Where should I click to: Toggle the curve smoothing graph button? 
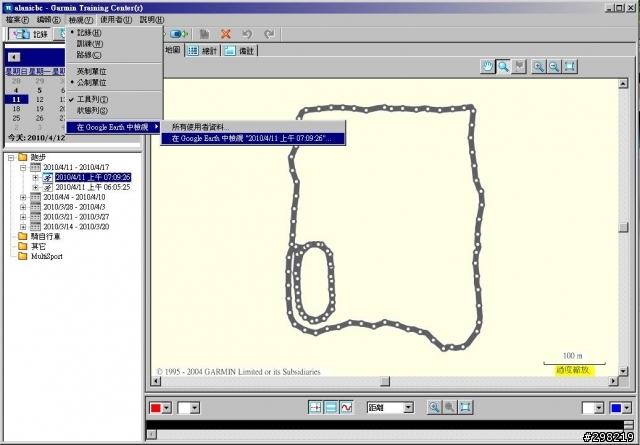point(347,407)
